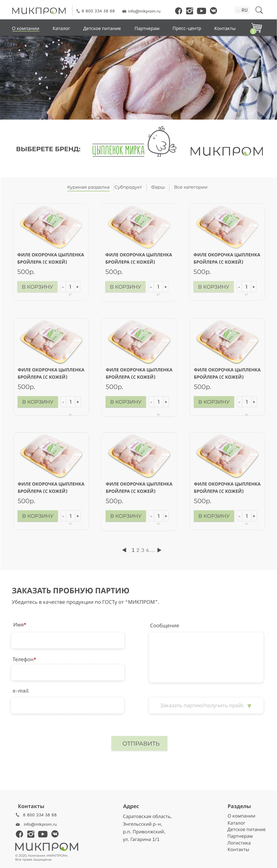Open the YouTube icon in the header
Image resolution: width=277 pixels, height=868 pixels.
(x=201, y=11)
